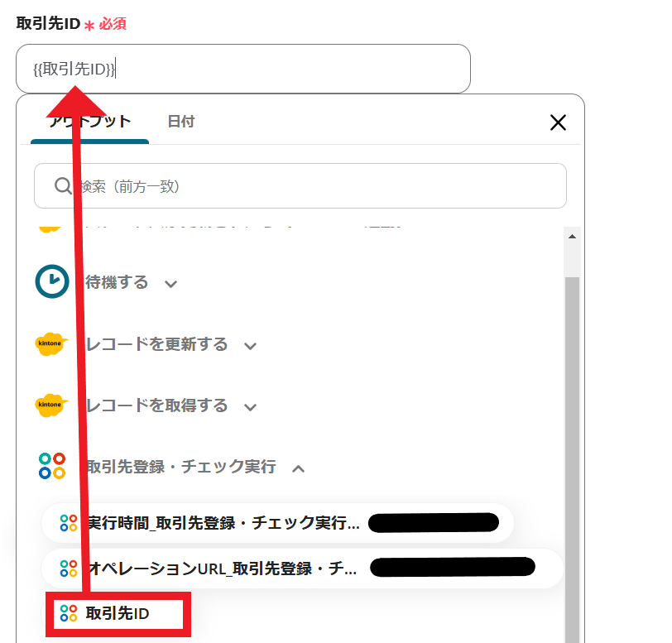This screenshot has height=643, width=672.
Task: Expand the レコードを更新する chevron
Action: click(250, 346)
